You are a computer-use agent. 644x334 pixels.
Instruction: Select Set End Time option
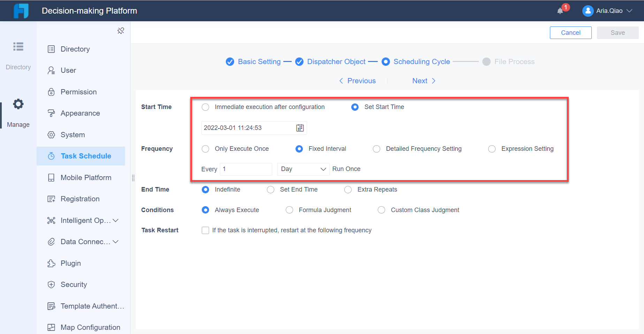point(271,189)
